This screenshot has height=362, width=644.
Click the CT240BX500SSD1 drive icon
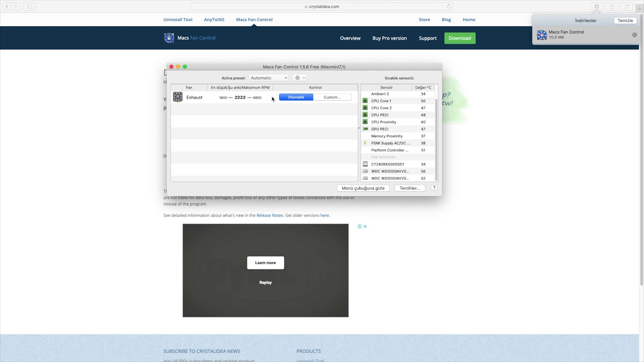click(x=365, y=164)
